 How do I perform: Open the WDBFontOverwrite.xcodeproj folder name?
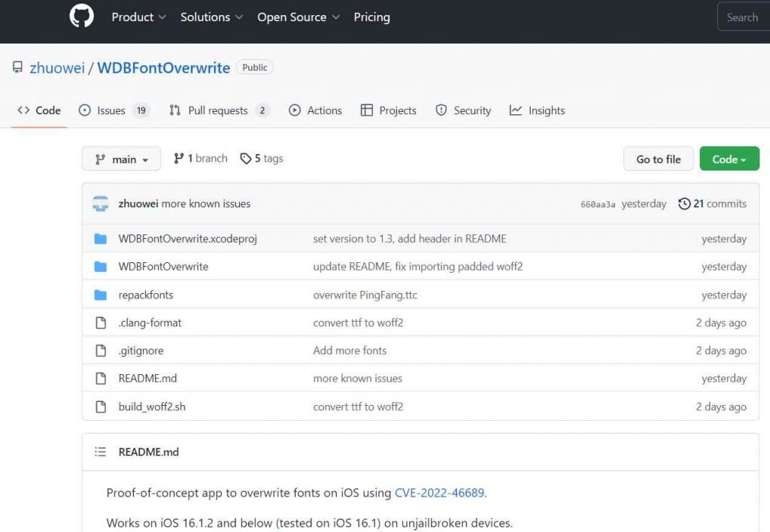pos(187,239)
